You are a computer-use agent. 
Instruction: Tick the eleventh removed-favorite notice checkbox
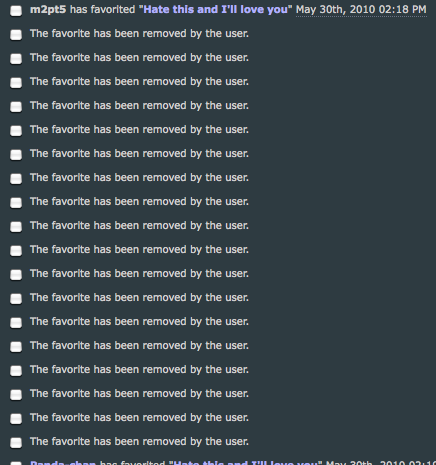[x=16, y=275]
